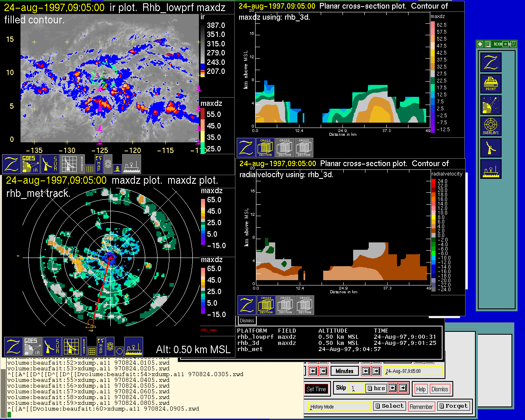This screenshot has height=420, width=525.
Task: Click the Z icon in the maxdz cross-section toolbar
Action: [x=246, y=148]
